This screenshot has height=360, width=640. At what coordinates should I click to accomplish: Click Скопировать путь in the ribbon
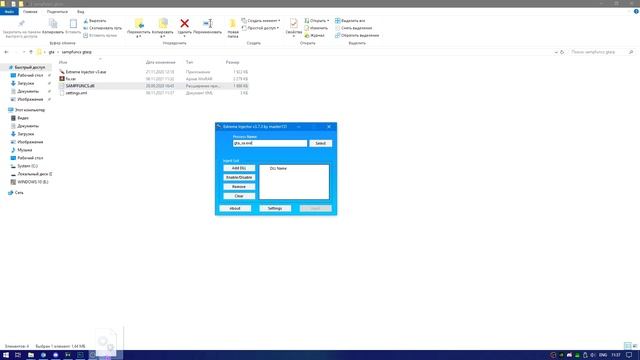coord(102,28)
